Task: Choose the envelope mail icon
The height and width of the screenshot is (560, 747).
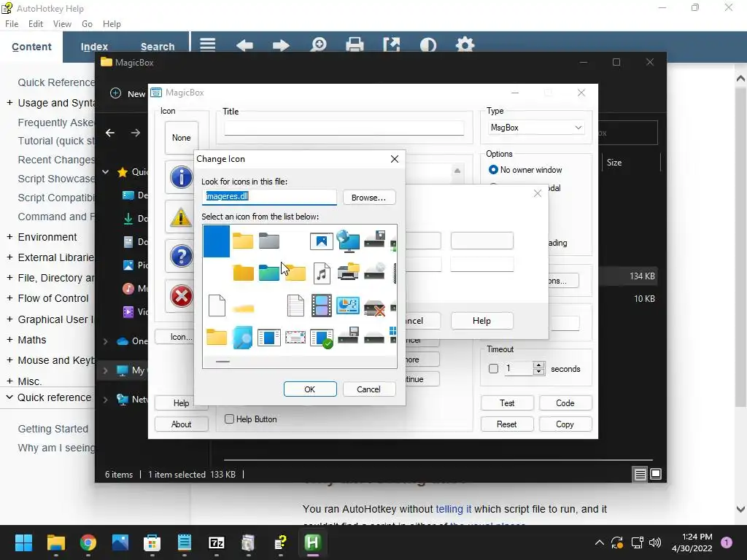Action: click(295, 338)
